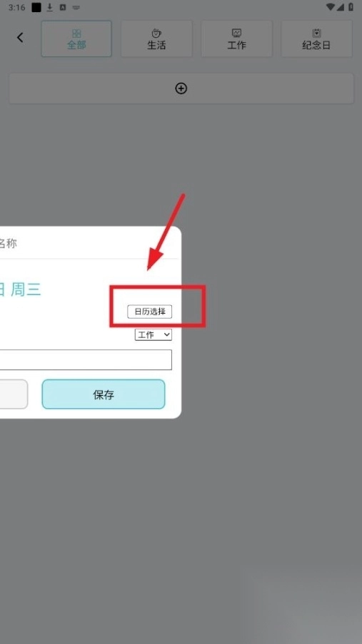Tap the gray button left of 保存
This screenshot has height=644, width=362.
pyautogui.click(x=14, y=394)
